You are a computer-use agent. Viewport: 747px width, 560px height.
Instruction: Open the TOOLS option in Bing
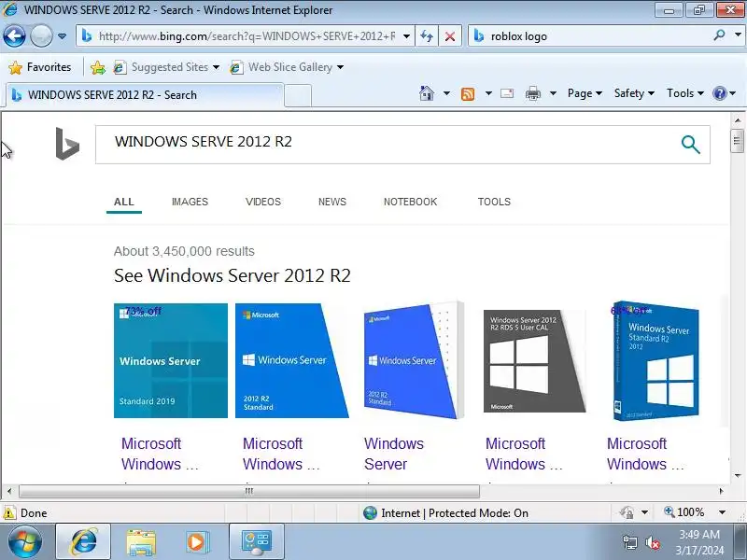point(494,202)
